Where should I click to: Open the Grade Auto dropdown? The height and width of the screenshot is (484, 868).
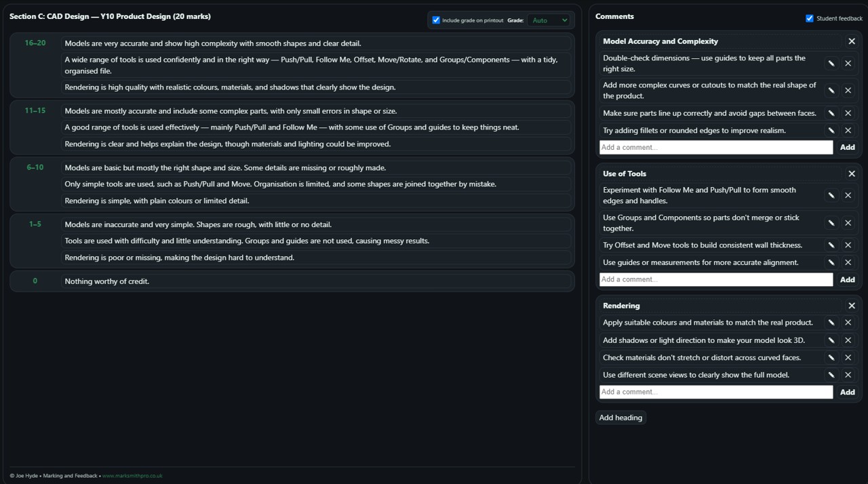click(x=549, y=20)
